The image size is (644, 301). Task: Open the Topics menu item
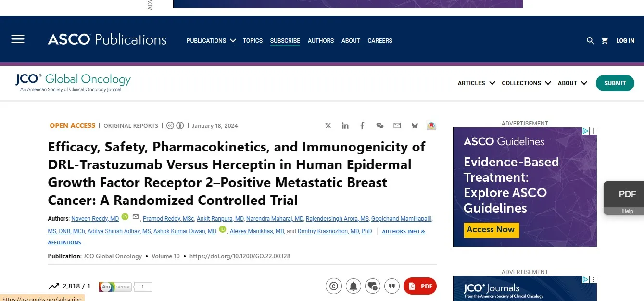pos(253,41)
